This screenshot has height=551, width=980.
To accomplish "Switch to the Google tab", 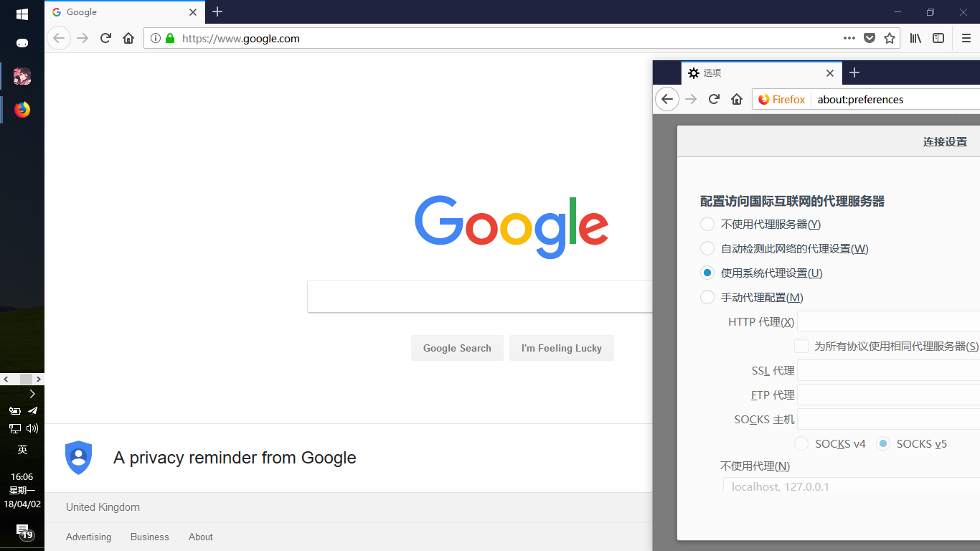I will [125, 12].
